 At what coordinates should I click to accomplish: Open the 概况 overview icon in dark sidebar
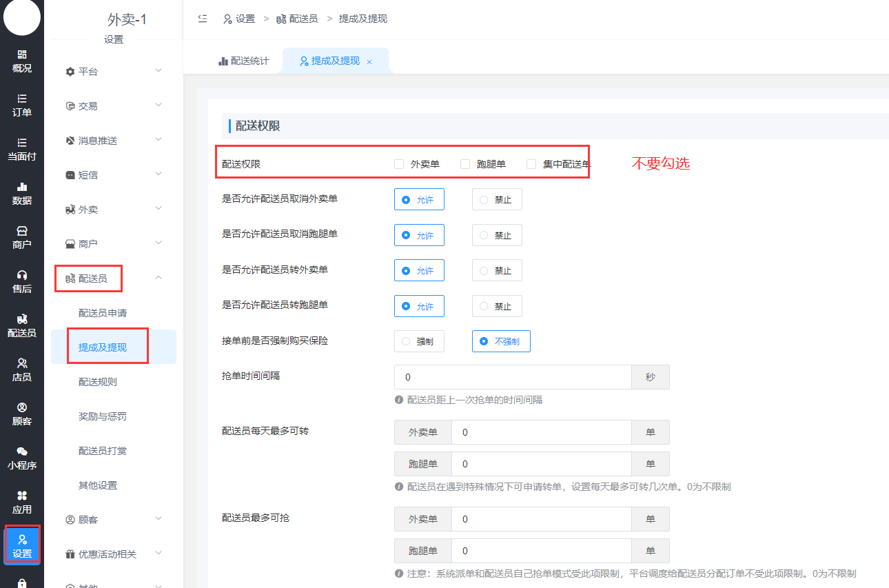pos(22,54)
